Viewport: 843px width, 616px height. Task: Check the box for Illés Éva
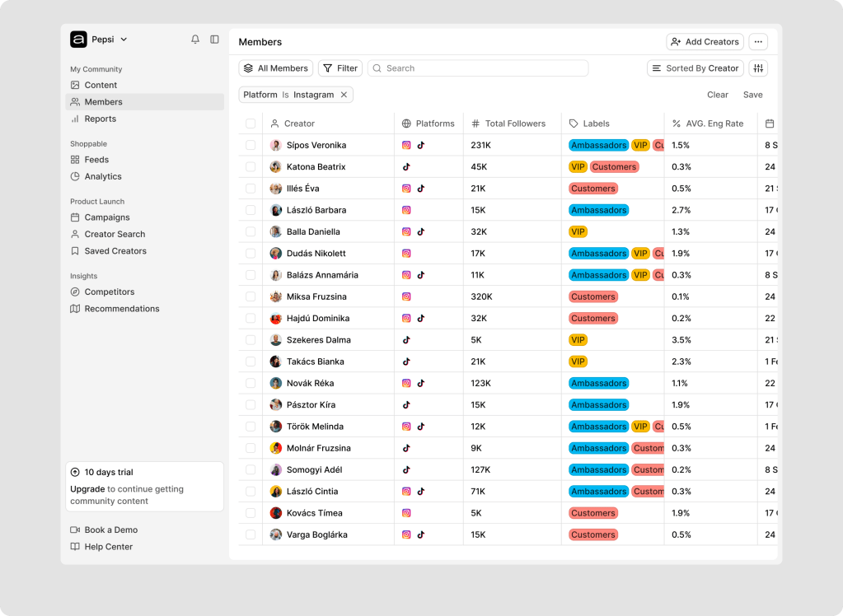(251, 189)
